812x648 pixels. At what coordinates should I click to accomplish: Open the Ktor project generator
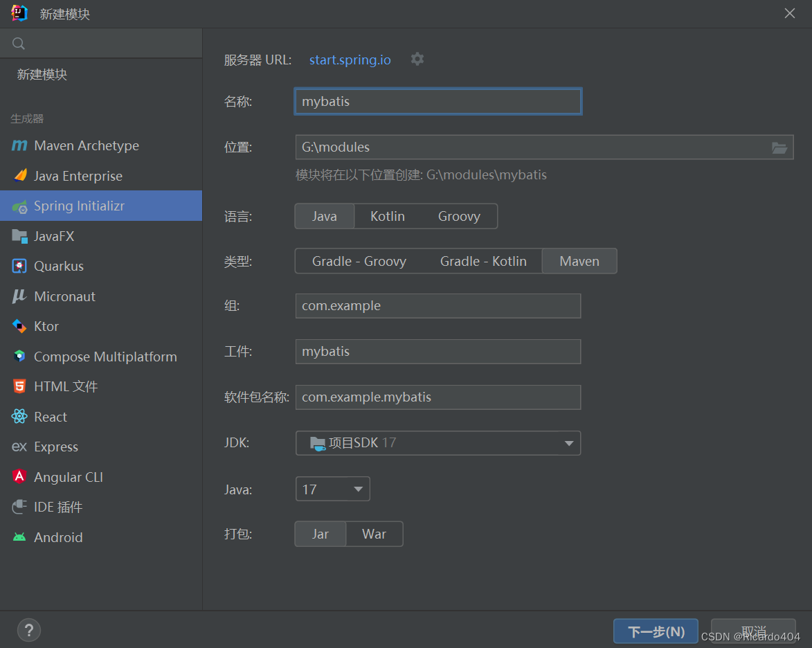[x=20, y=326]
